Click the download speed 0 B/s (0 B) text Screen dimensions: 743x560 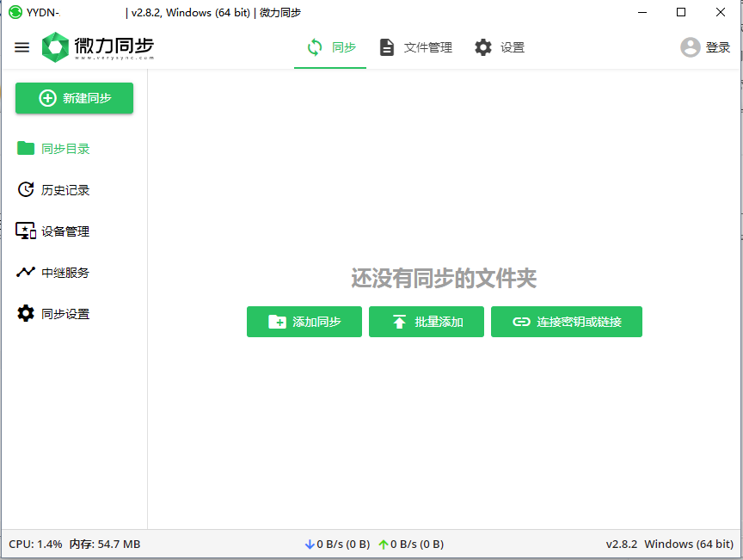pyautogui.click(x=343, y=545)
